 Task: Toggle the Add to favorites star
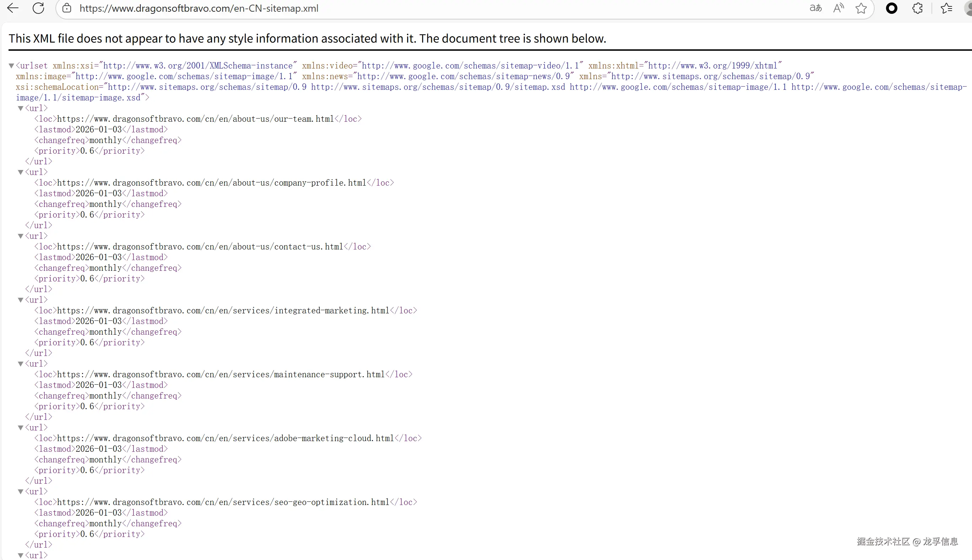pos(861,8)
